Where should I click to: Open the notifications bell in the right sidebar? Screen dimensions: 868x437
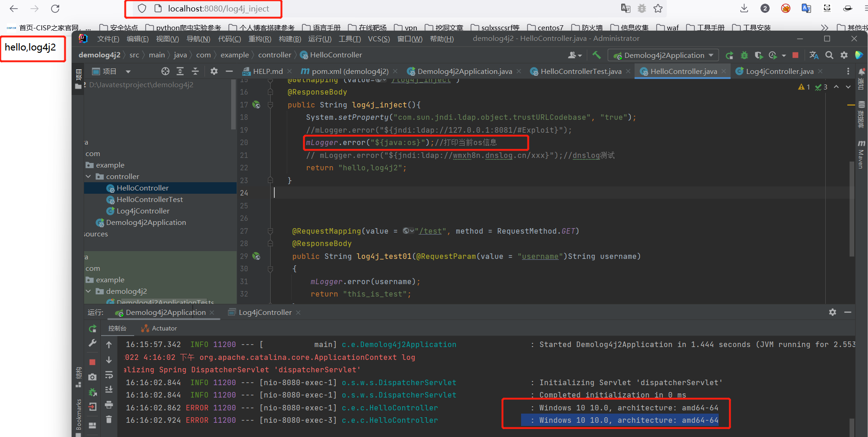click(862, 72)
